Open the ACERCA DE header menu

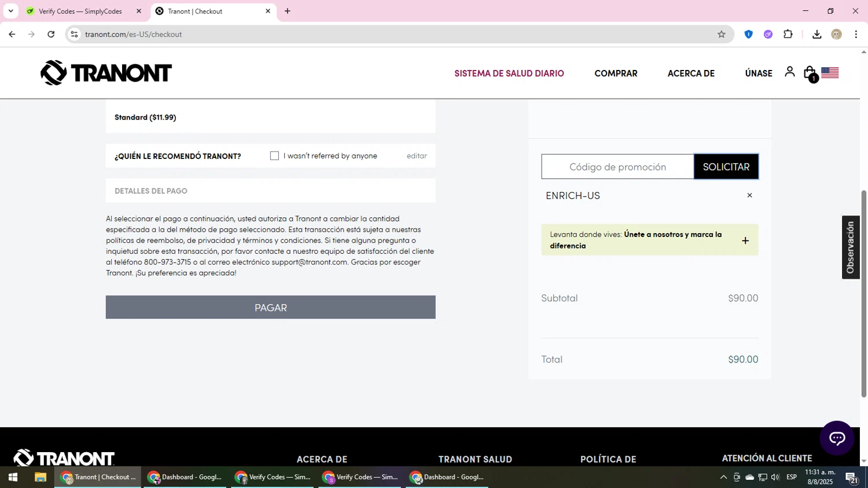691,73
